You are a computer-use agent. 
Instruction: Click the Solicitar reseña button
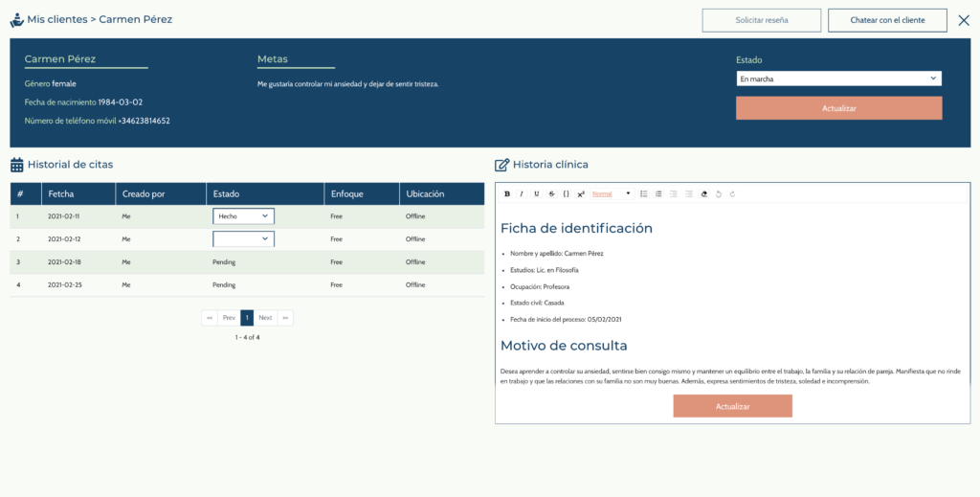(x=762, y=20)
